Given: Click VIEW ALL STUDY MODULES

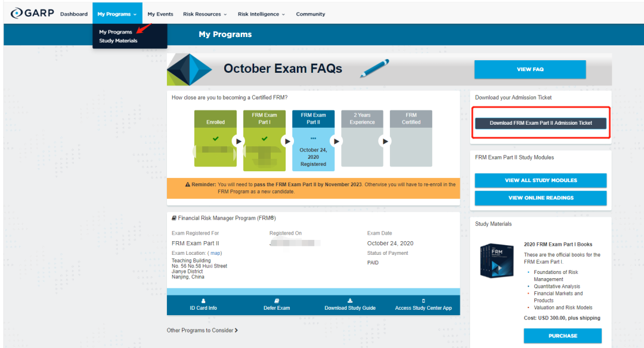Looking at the screenshot, I should (540, 180).
